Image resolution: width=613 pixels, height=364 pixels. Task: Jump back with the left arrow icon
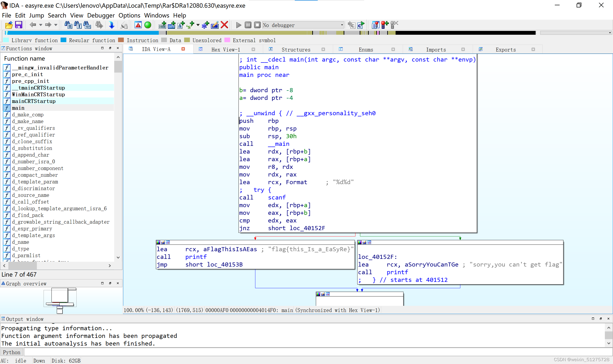coord(33,25)
